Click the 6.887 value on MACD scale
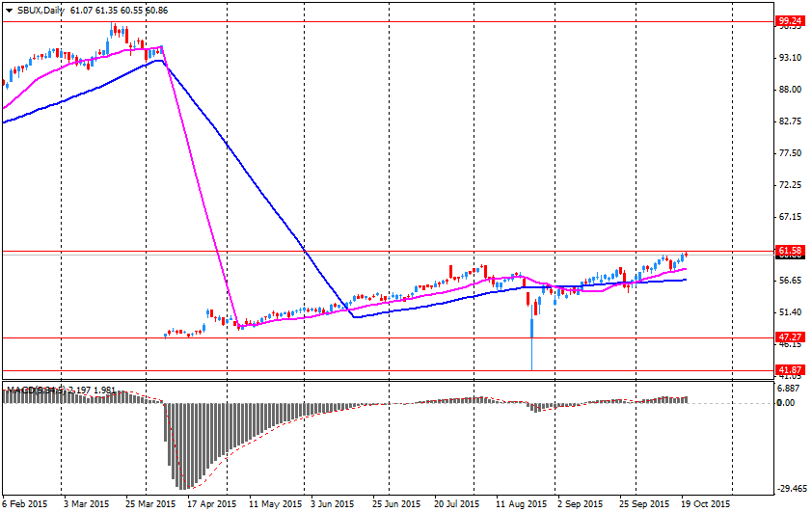This screenshot has width=812, height=512. tap(790, 389)
